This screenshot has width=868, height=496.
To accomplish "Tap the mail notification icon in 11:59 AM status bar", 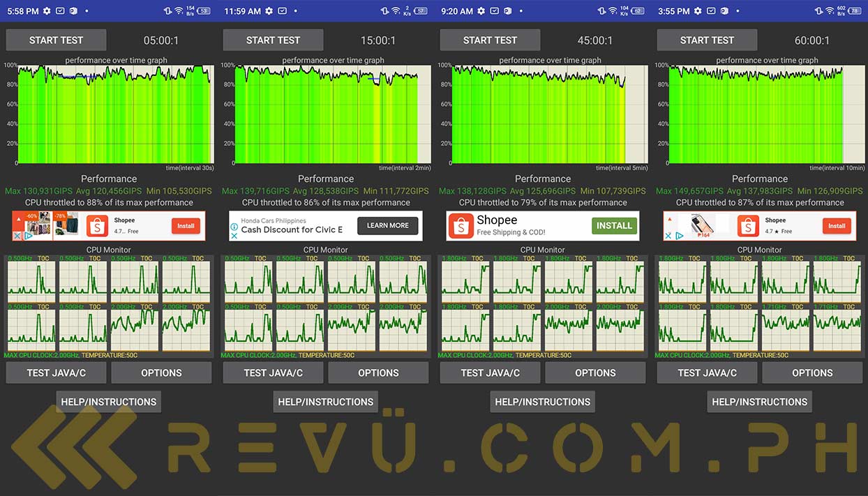I will (x=282, y=11).
